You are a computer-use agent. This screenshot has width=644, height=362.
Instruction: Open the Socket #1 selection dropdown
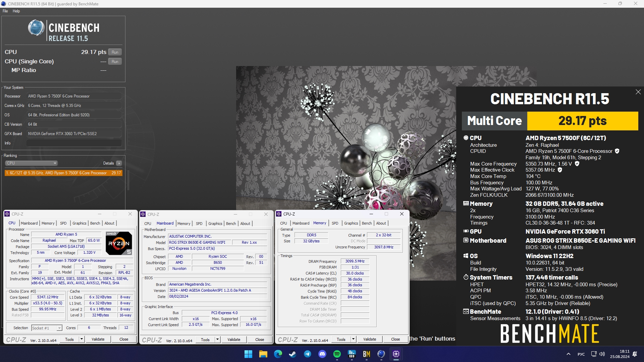tap(47, 328)
